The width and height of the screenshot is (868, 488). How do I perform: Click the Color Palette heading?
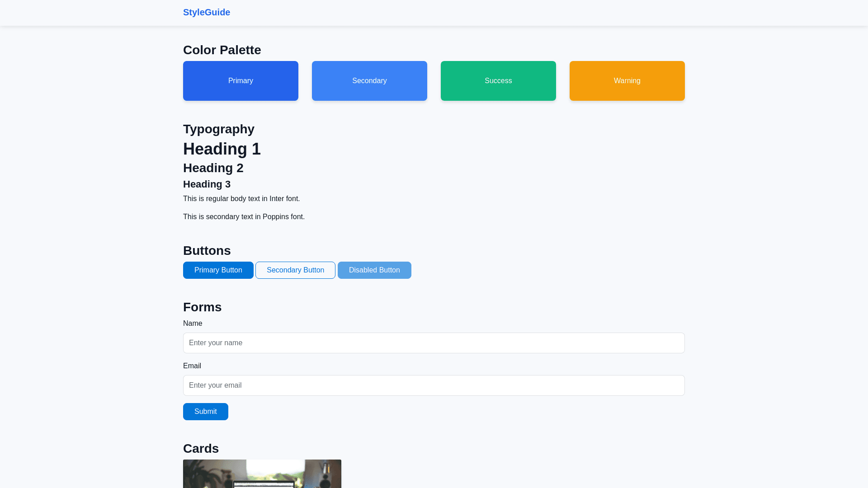[x=222, y=50]
